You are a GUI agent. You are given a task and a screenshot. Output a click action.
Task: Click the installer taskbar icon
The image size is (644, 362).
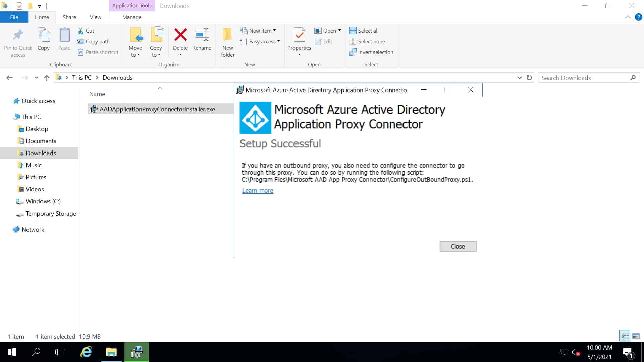[x=137, y=352]
